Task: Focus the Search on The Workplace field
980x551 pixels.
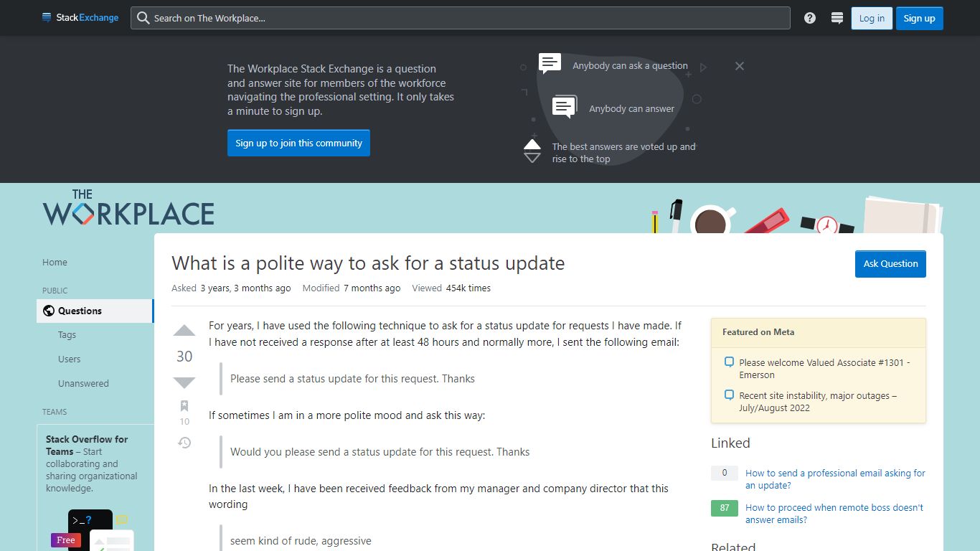Action: pyautogui.click(x=461, y=18)
